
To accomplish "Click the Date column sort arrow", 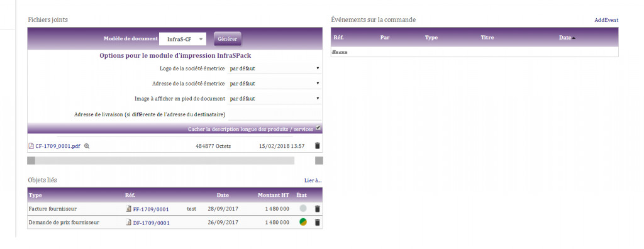I will point(574,38).
